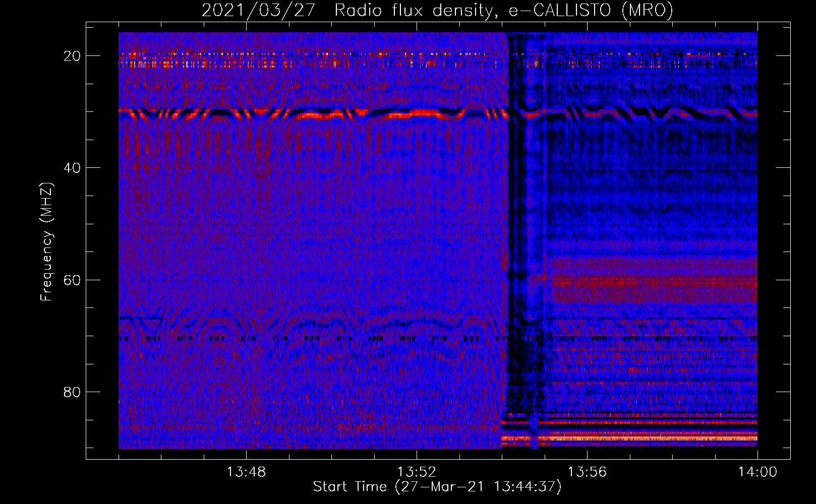Viewport: 816px width, 504px height.
Task: Click the plot title '2021/03/27 Radio flux density'
Action: (x=437, y=10)
